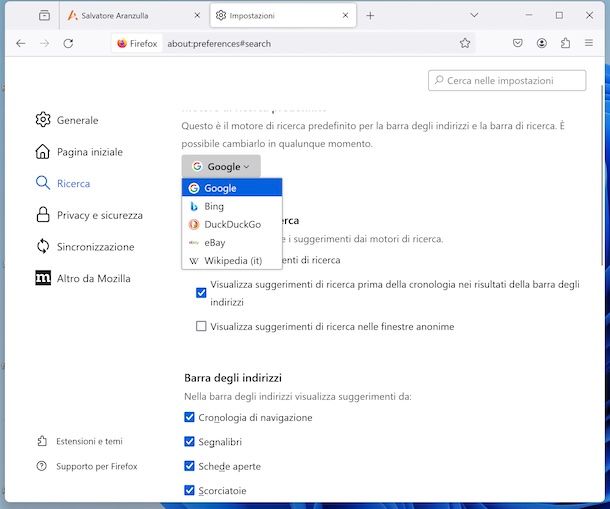Select Bing in the engine list
Viewport: 610px width, 509px height.
click(x=232, y=206)
